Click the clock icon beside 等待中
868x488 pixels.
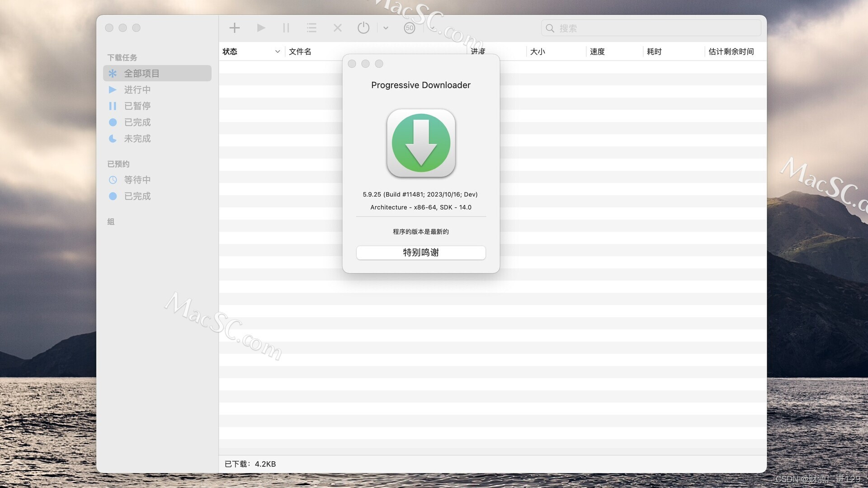coord(113,180)
